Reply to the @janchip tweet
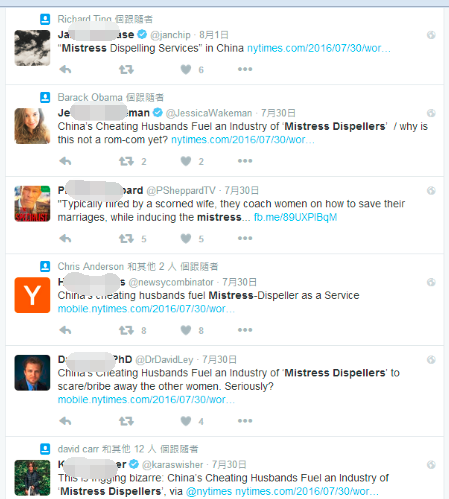The image size is (449, 499). [x=65, y=69]
